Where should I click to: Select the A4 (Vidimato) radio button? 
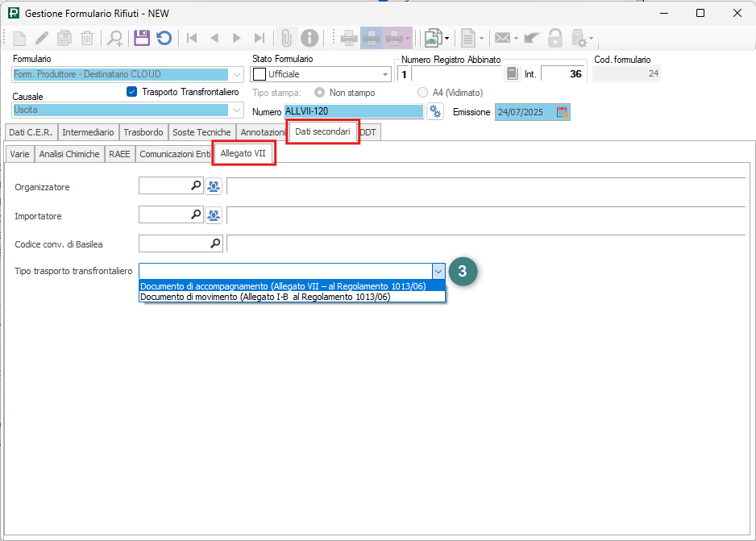[x=423, y=93]
